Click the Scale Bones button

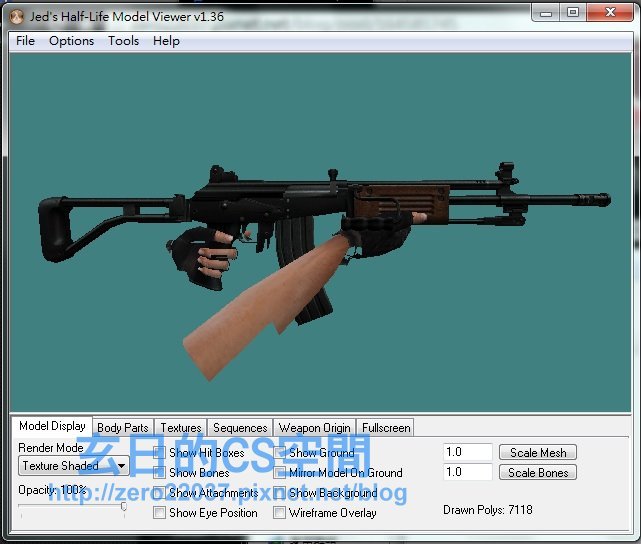[x=538, y=472]
